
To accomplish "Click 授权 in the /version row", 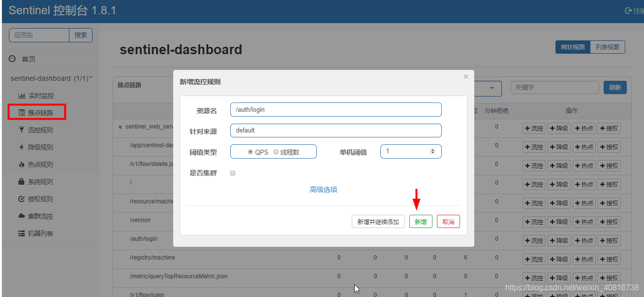I will click(x=609, y=222).
